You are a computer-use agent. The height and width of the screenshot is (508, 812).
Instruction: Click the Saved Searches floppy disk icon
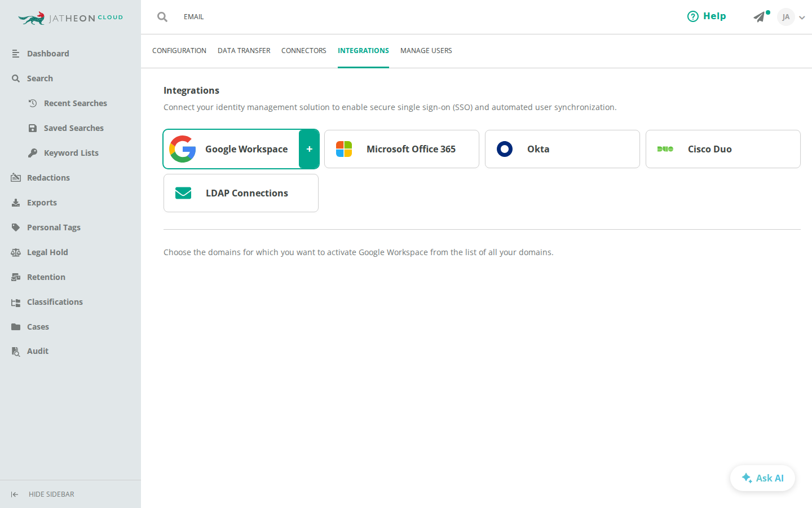[x=33, y=128]
